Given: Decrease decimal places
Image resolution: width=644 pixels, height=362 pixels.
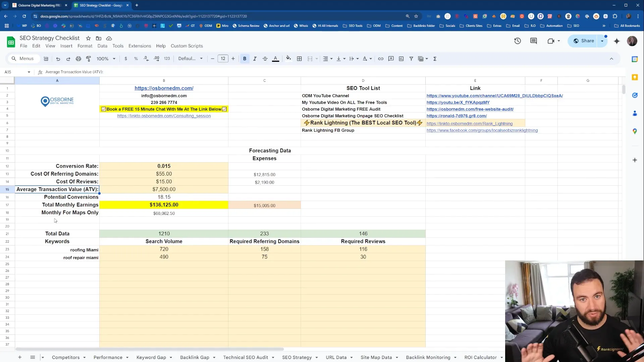Looking at the screenshot, I should (146, 59).
